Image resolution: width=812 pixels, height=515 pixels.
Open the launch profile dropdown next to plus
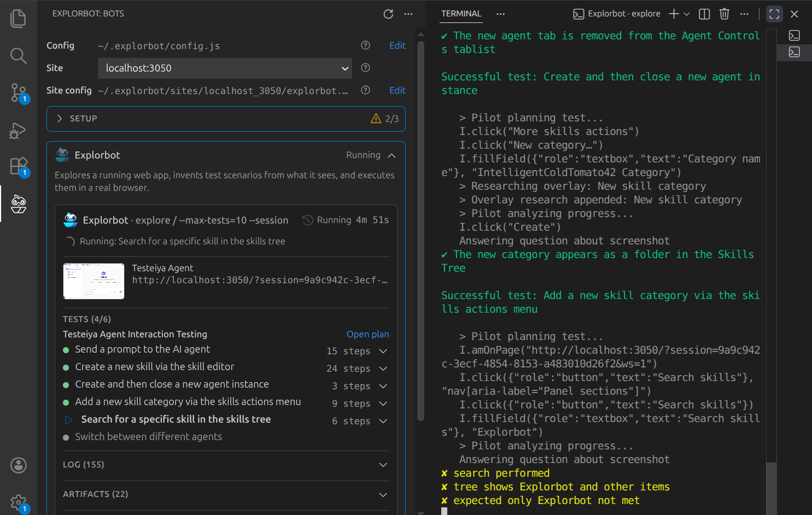pos(687,14)
